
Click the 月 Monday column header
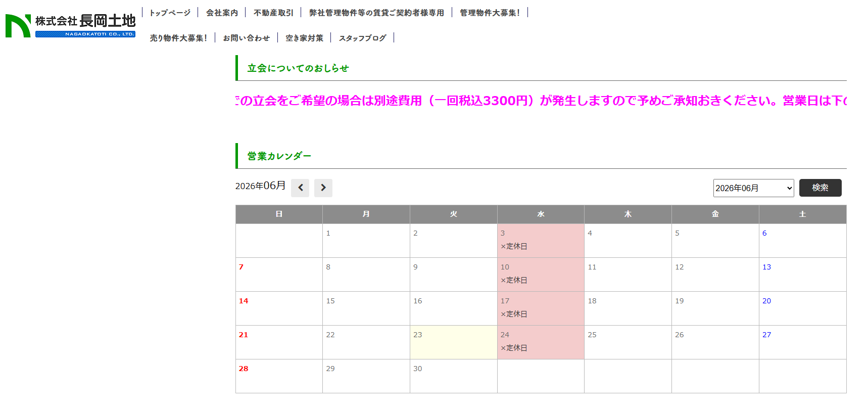[366, 214]
